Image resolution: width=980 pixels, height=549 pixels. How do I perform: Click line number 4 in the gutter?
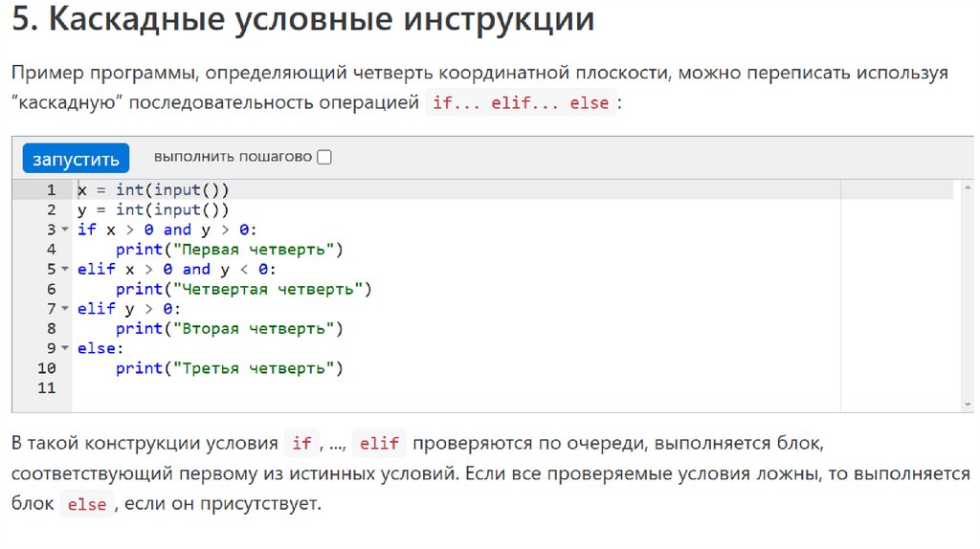(52, 250)
